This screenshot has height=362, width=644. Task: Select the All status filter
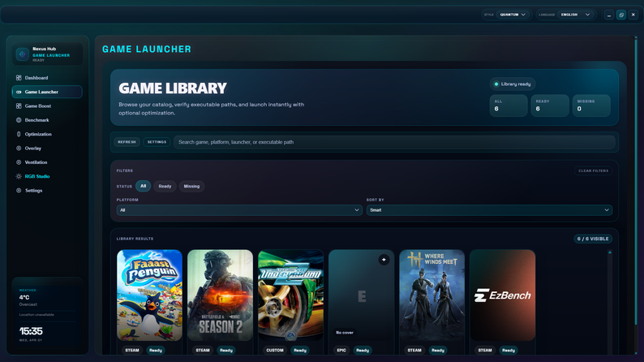(x=143, y=186)
